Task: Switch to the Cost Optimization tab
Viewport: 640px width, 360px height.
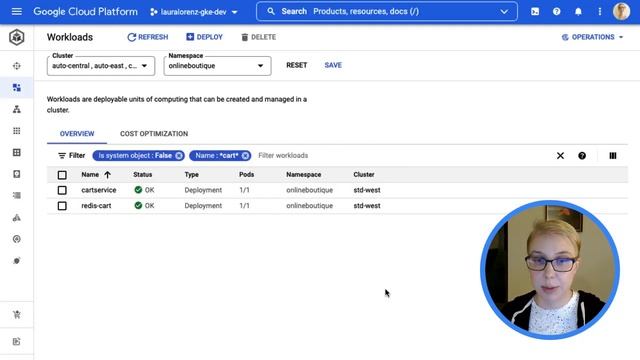Action: click(154, 133)
